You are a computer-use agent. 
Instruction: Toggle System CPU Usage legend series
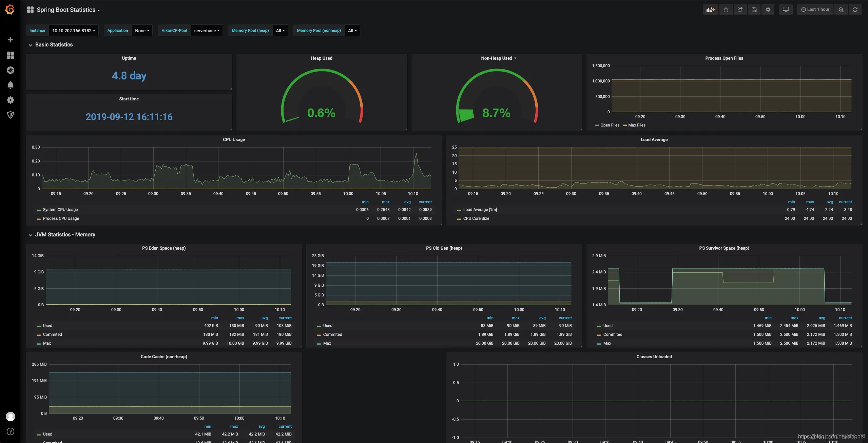[x=60, y=210]
